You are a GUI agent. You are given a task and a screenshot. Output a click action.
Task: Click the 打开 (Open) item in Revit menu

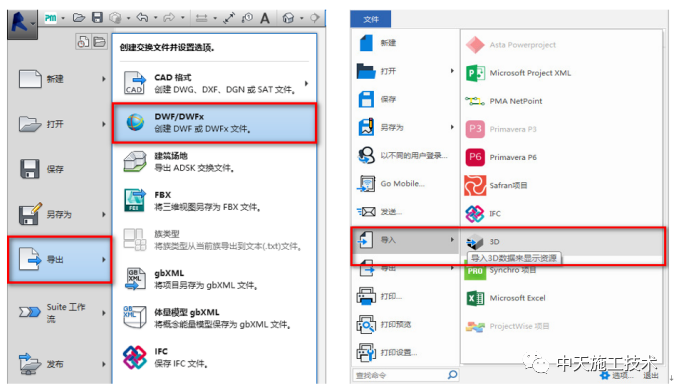pyautogui.click(x=60, y=124)
